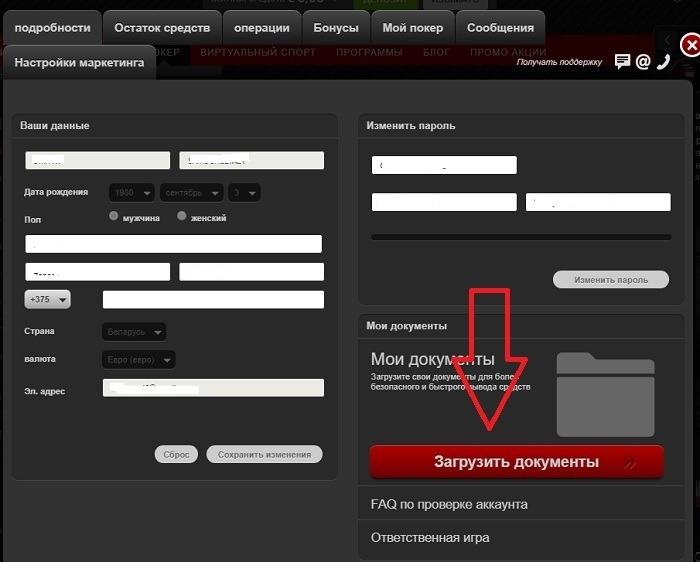
Task: Open the валюта currency dropdown
Action: [138, 360]
